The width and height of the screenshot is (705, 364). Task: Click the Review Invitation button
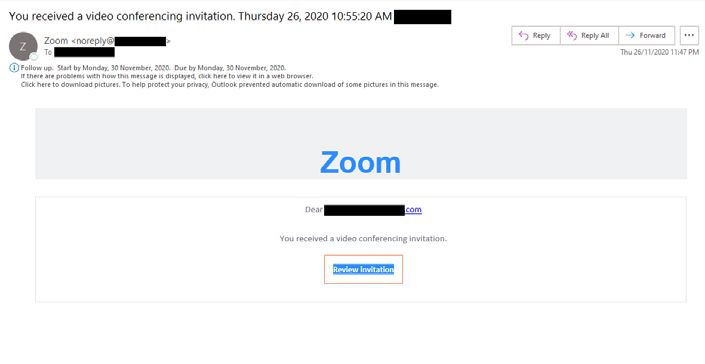[x=363, y=270]
